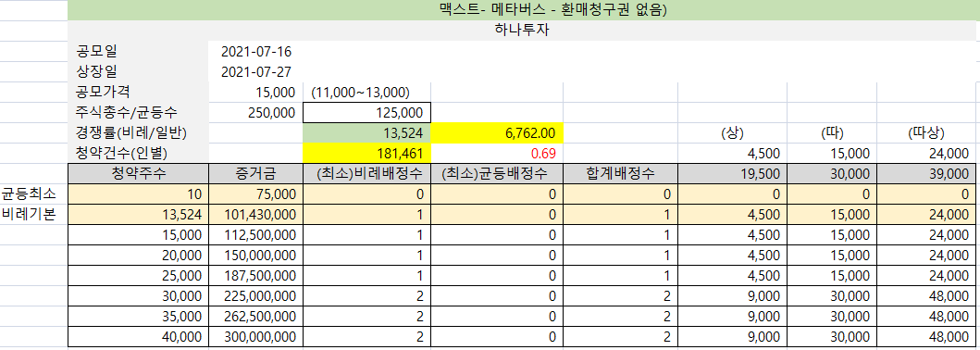
Task: Click the 청약주수 column header
Action: pyautogui.click(x=138, y=174)
